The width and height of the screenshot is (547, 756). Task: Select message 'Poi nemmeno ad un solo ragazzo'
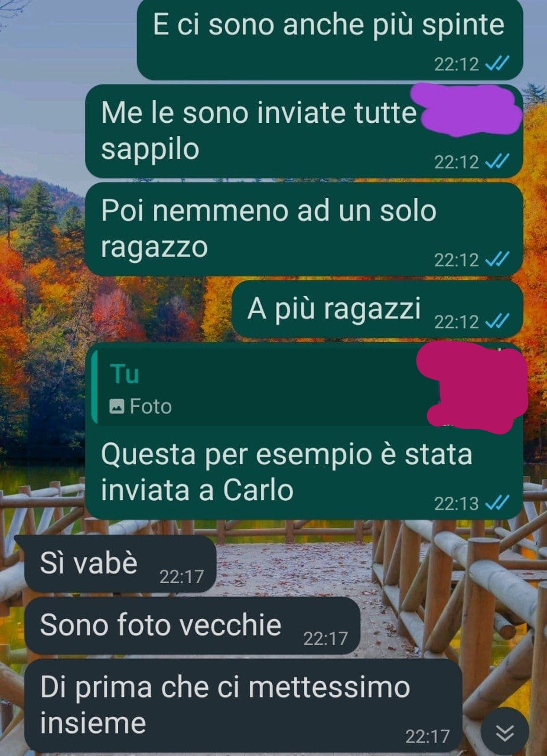pyautogui.click(x=304, y=229)
